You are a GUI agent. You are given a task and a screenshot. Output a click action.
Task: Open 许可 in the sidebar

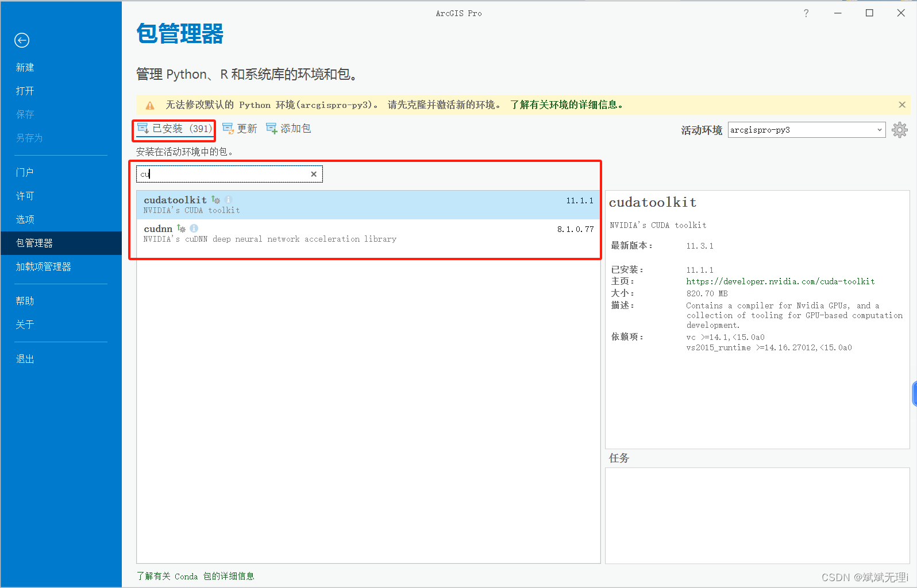[25, 196]
